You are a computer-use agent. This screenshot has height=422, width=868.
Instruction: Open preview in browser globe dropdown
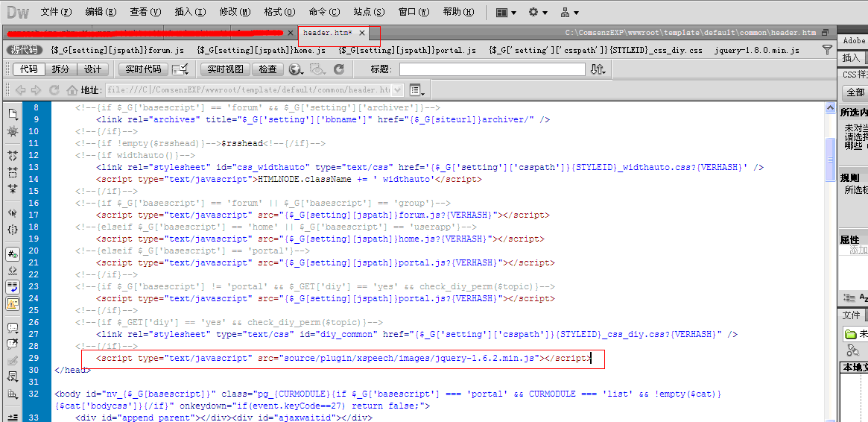coord(297,69)
